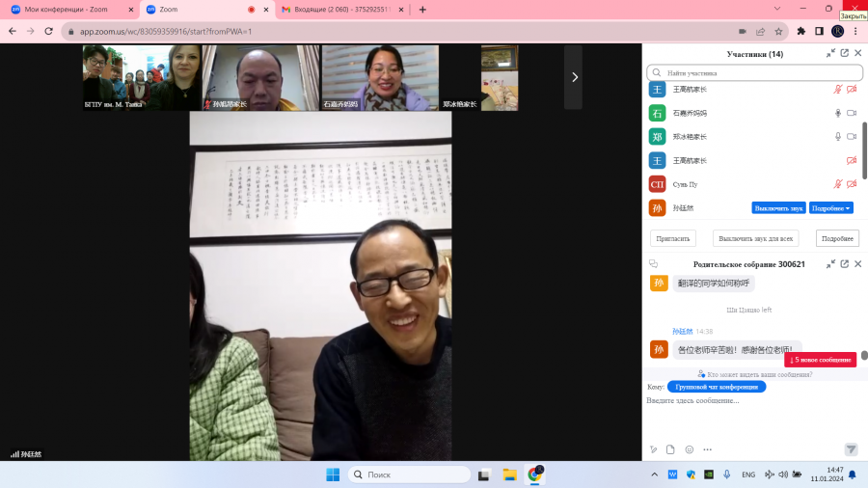This screenshot has height=488, width=868.
Task: Focus the Найти участника search field
Action: click(754, 72)
